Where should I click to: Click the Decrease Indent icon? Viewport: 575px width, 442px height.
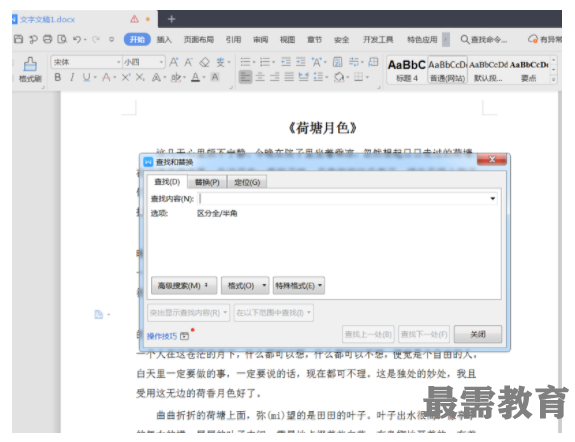[x=286, y=62]
